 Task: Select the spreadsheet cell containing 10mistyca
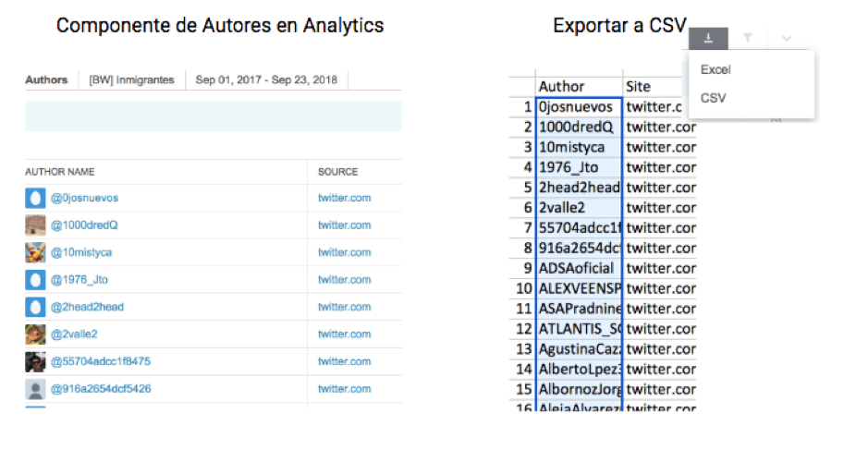579,147
